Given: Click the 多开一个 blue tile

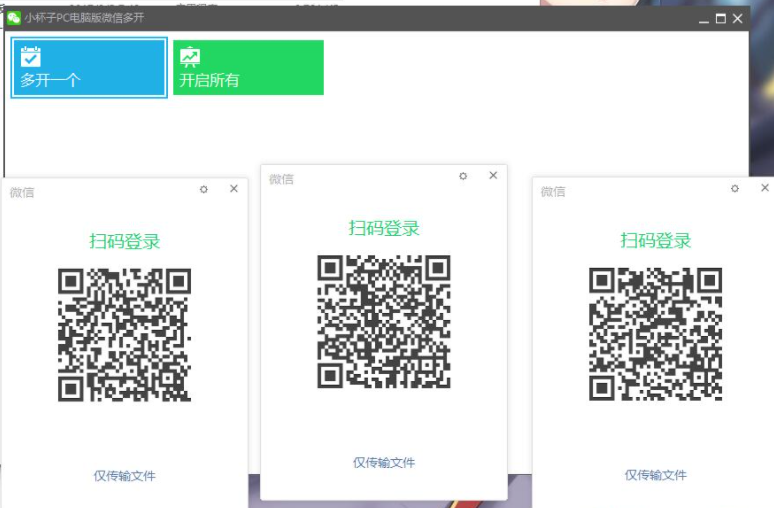Looking at the screenshot, I should click(89, 68).
